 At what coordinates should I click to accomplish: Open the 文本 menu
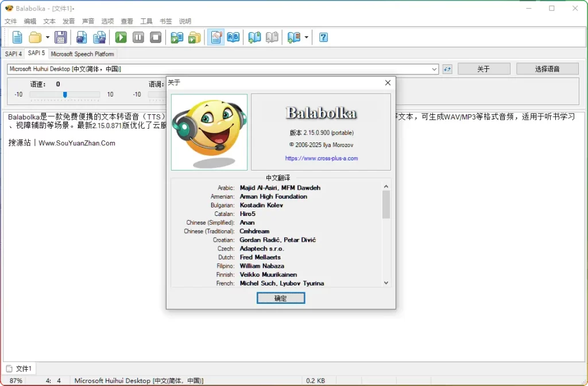[x=49, y=21]
